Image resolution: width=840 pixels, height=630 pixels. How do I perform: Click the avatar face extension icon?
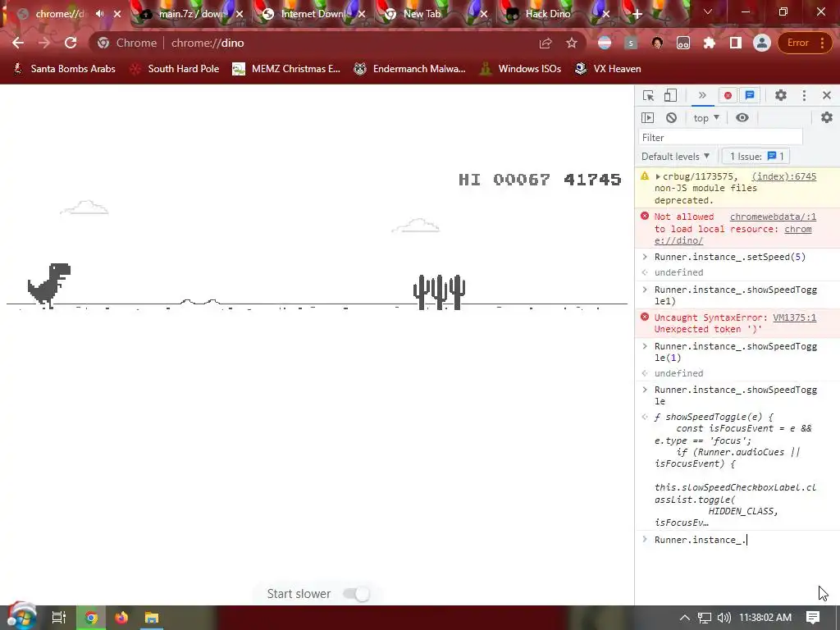coord(657,43)
